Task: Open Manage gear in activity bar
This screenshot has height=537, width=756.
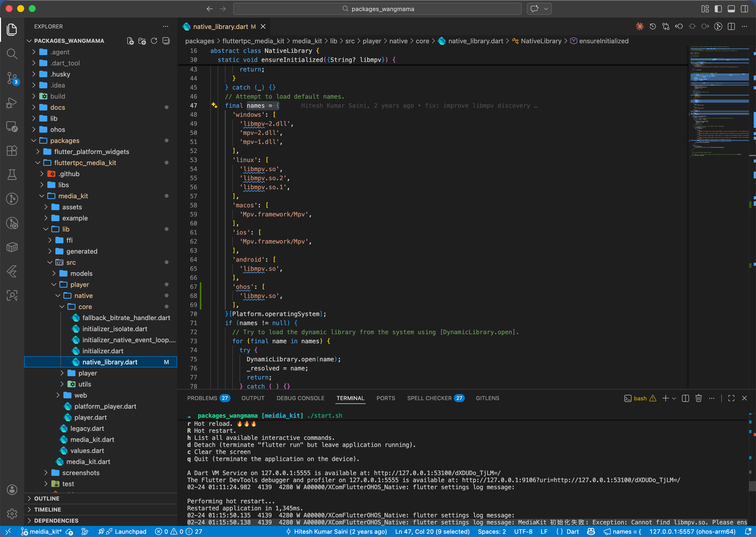Action: [x=12, y=514]
